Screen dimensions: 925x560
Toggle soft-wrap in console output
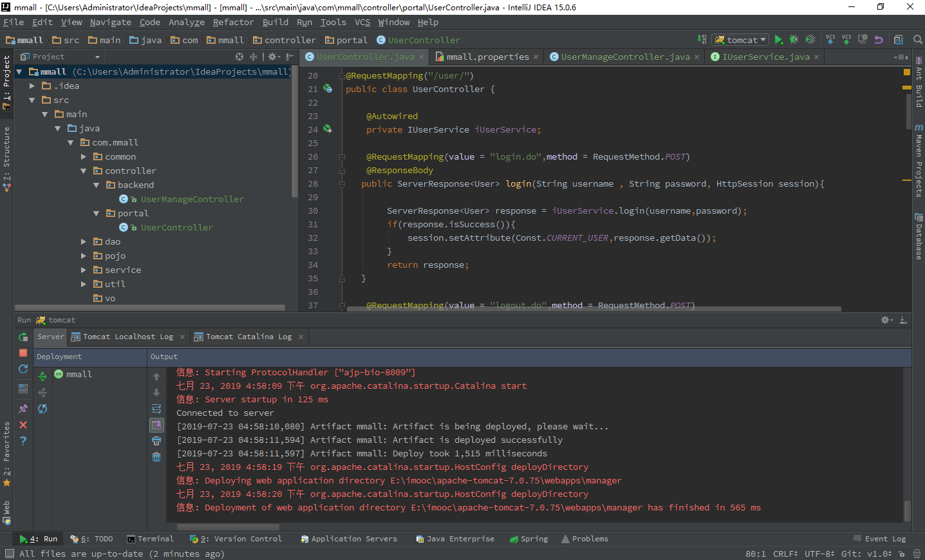156,409
